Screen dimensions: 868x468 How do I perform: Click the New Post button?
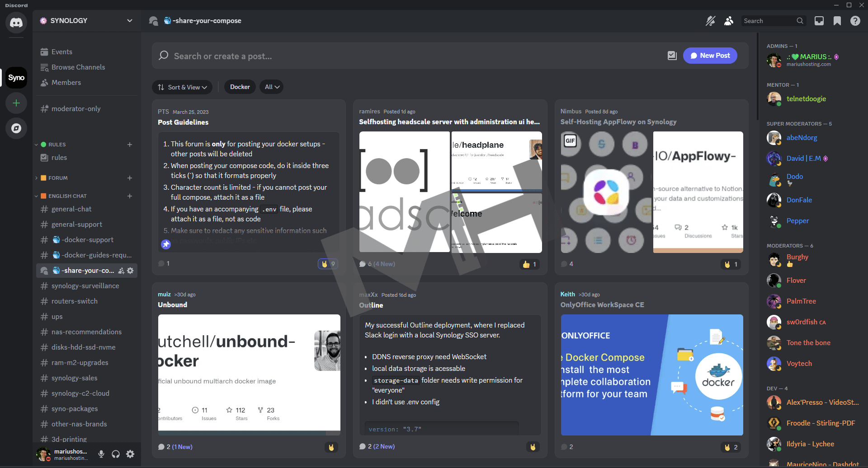pos(710,56)
